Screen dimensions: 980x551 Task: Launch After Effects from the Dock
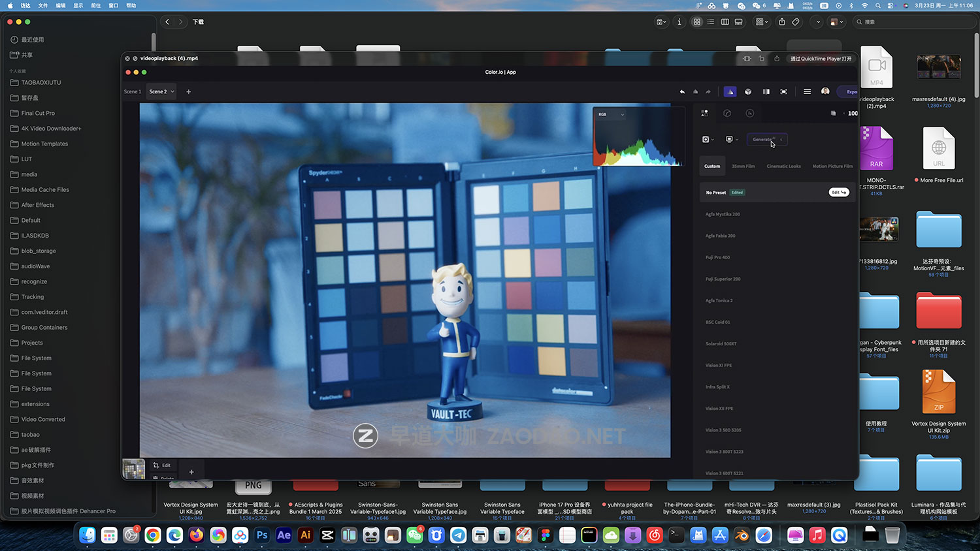284,535
